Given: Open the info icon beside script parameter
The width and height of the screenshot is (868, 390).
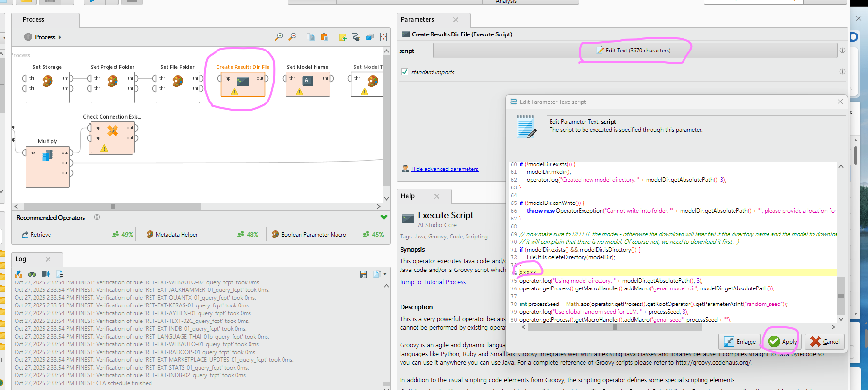Looking at the screenshot, I should click(842, 51).
